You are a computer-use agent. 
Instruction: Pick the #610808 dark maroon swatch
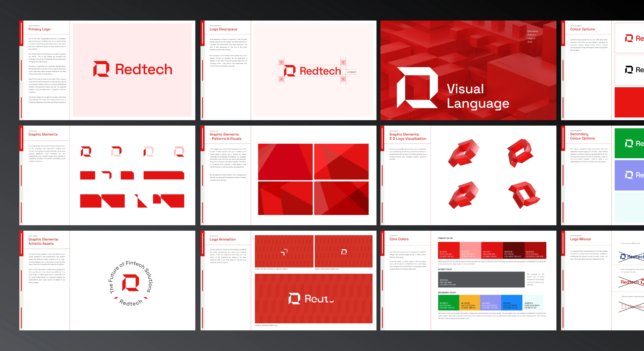[514, 250]
